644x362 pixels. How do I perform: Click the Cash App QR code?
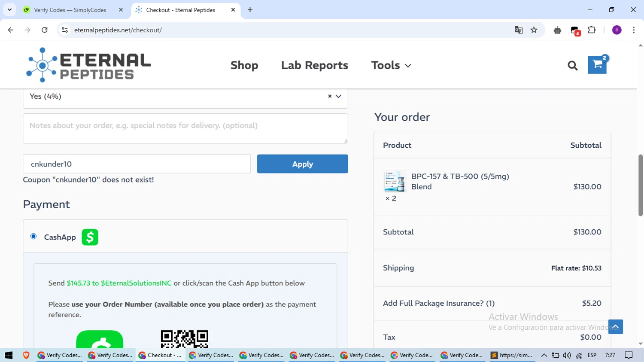[x=185, y=339]
